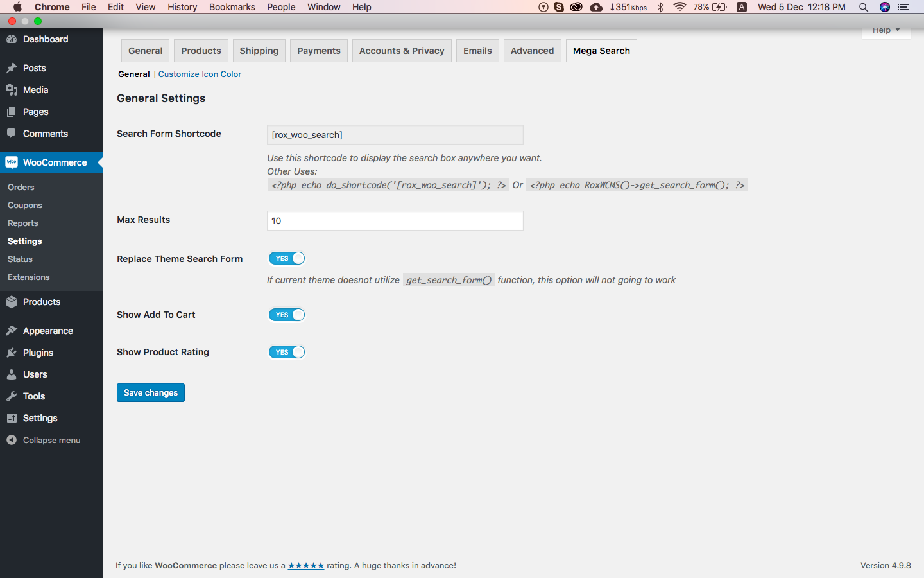Open the Apple menu
The image size is (924, 578).
[x=17, y=7]
